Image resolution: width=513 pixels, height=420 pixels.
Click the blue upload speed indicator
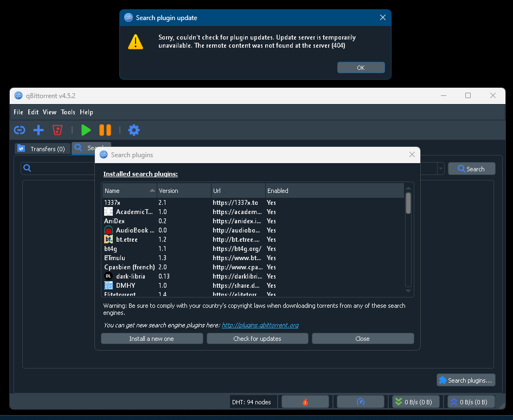tap(471, 402)
